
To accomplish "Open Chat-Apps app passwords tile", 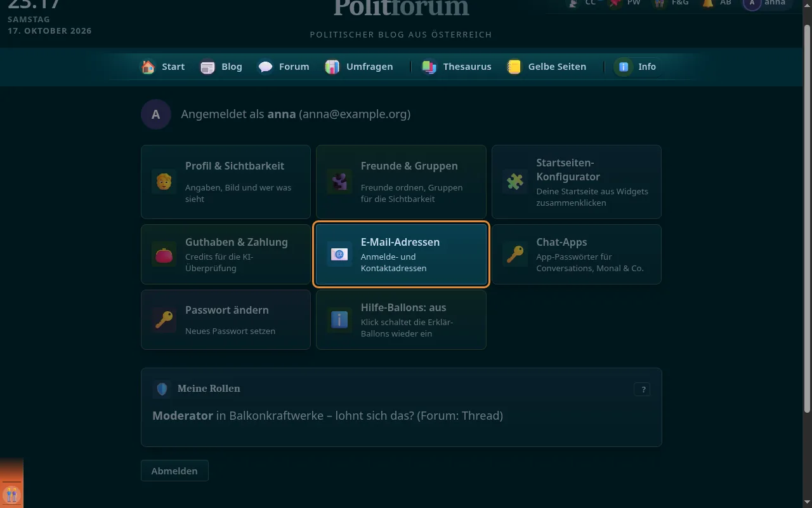I will [x=577, y=254].
